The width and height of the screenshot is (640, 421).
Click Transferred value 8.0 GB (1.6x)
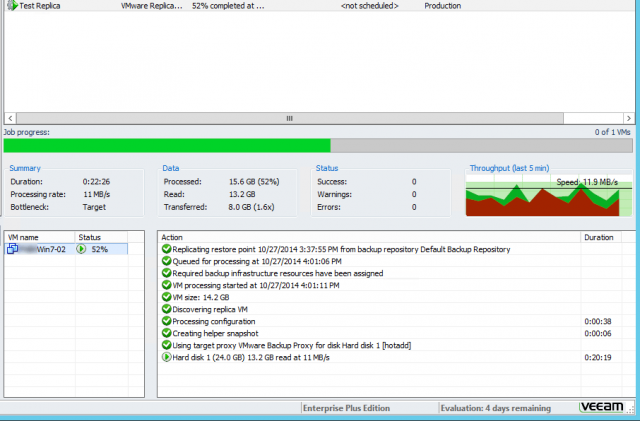point(251,207)
